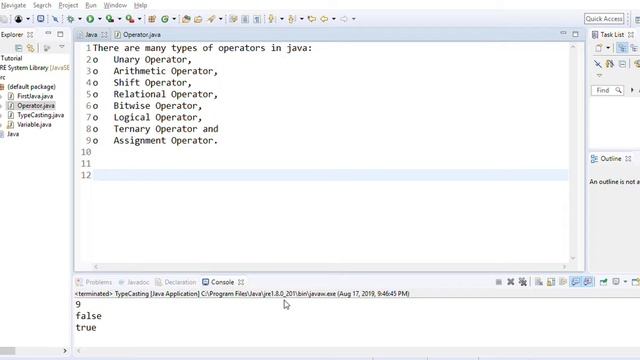Select the (default package) node
Image resolution: width=640 pixels, height=360 pixels.
click(x=31, y=87)
